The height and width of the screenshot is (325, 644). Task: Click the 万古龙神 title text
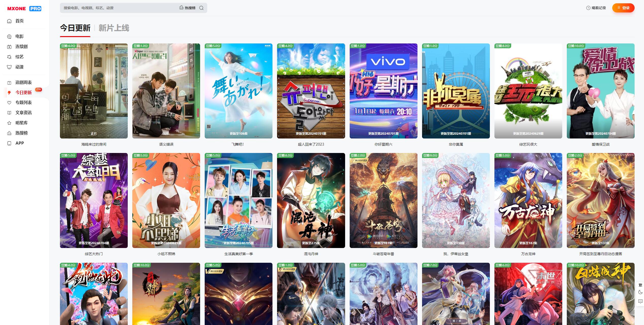point(528,254)
